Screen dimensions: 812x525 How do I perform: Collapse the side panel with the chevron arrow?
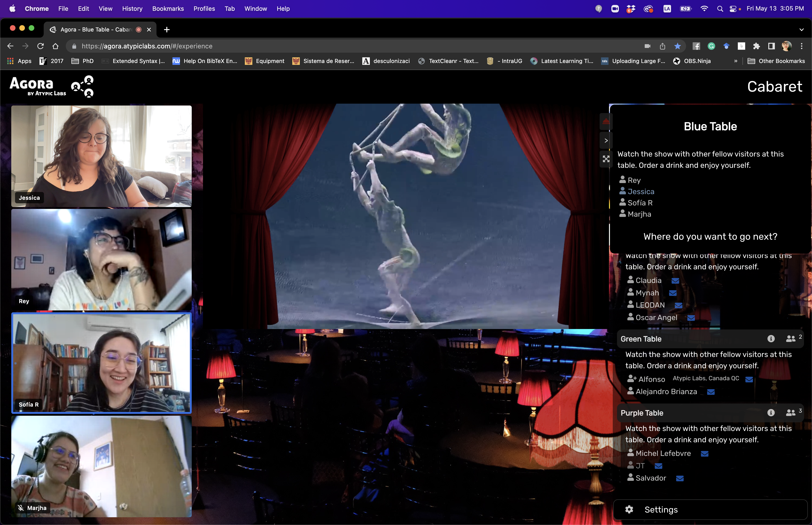pos(606,141)
